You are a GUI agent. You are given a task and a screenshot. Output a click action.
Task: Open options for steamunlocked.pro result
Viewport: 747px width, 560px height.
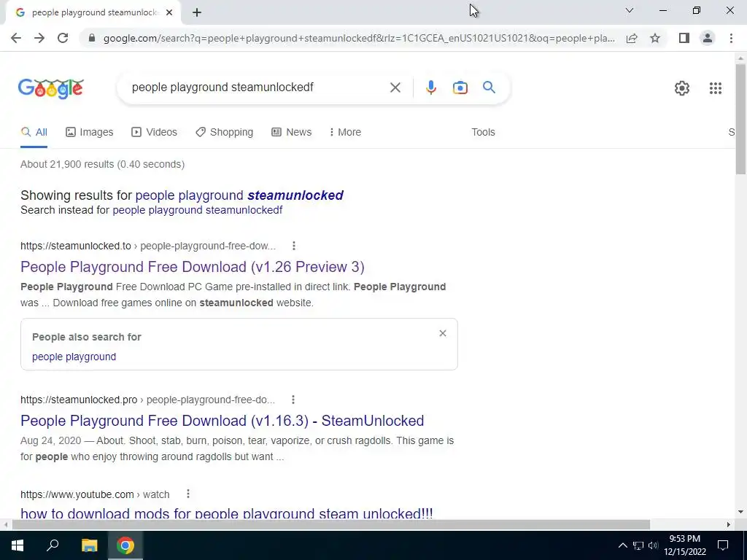(x=293, y=400)
